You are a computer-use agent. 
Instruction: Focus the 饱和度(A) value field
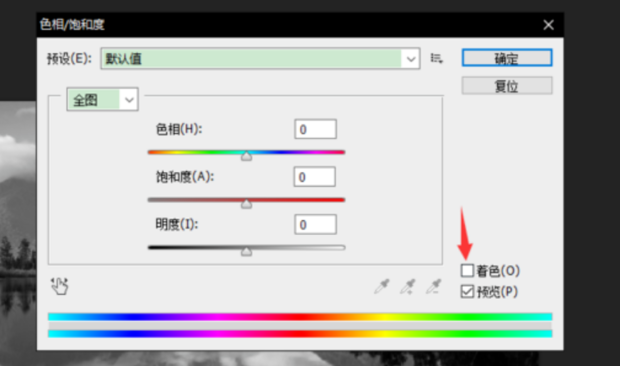[x=315, y=177]
